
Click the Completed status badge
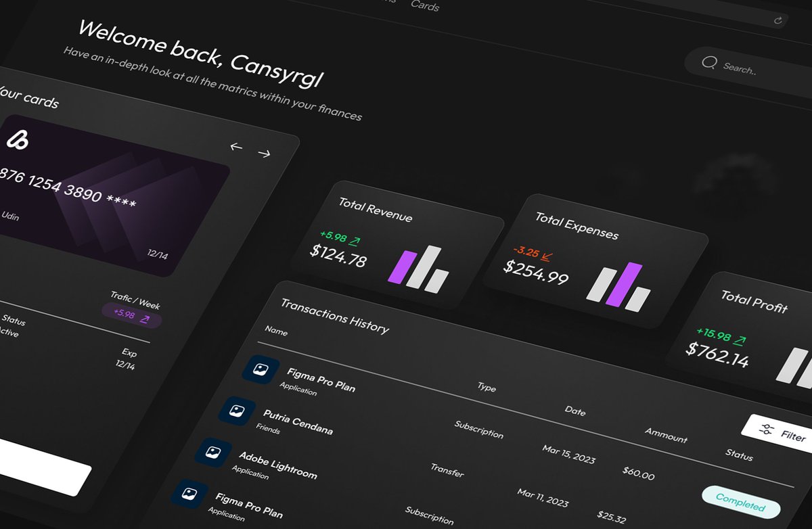[x=740, y=502]
